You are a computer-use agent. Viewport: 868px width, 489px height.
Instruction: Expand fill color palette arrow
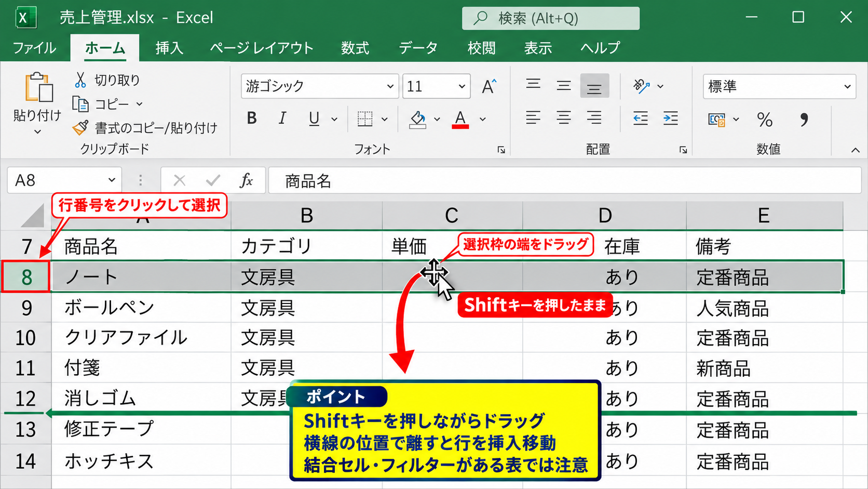[x=437, y=120]
